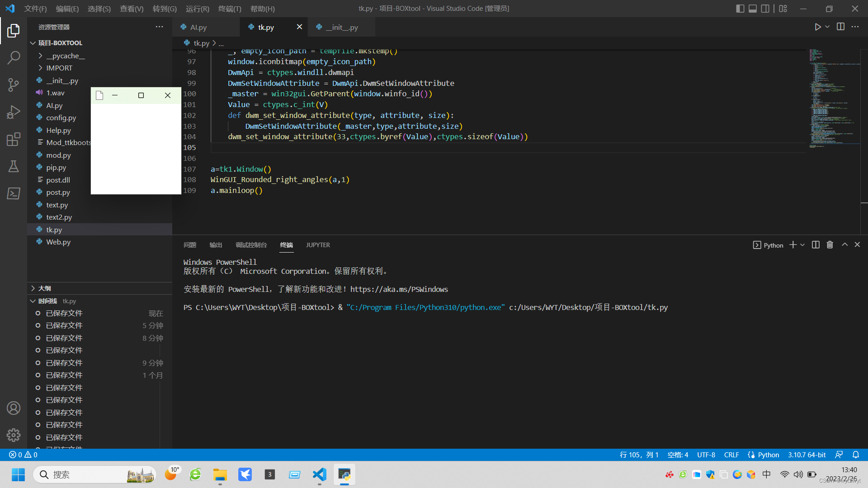Toggle the secondary sidebar layout button
The width and height of the screenshot is (868, 488).
[765, 9]
